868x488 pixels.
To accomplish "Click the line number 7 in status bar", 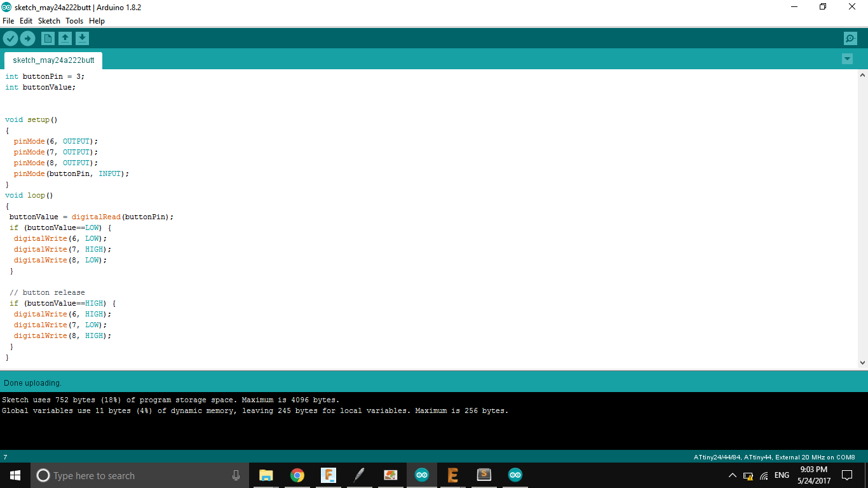I will 5,457.
